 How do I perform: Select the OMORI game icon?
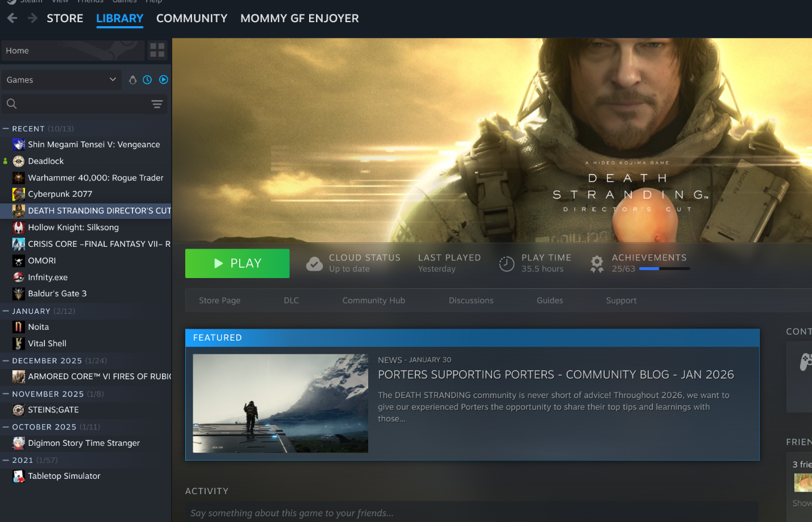click(19, 260)
